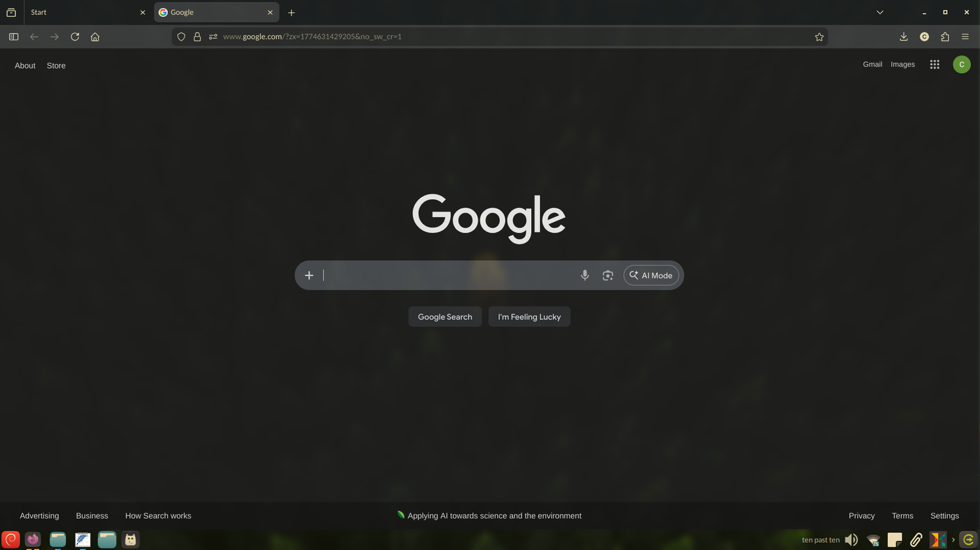Open a new tab with plus button
Viewport: 980px width, 550px height.
point(291,12)
